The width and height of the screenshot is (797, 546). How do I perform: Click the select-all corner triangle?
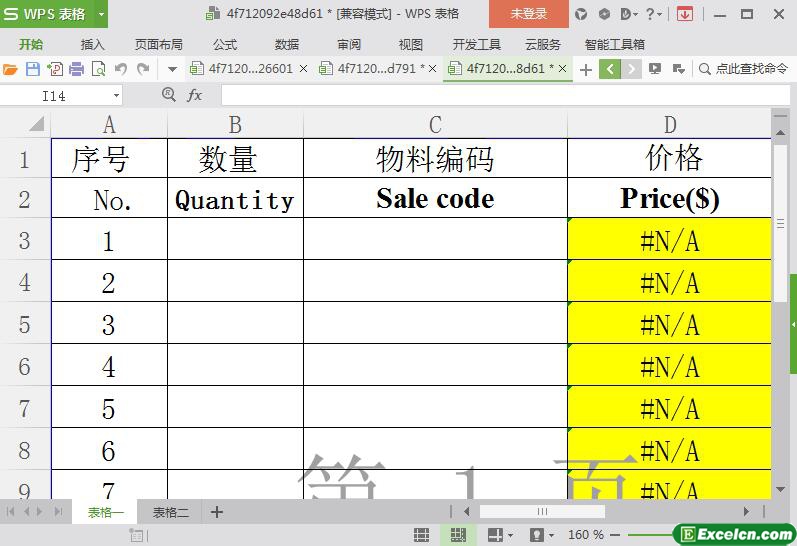[36, 124]
